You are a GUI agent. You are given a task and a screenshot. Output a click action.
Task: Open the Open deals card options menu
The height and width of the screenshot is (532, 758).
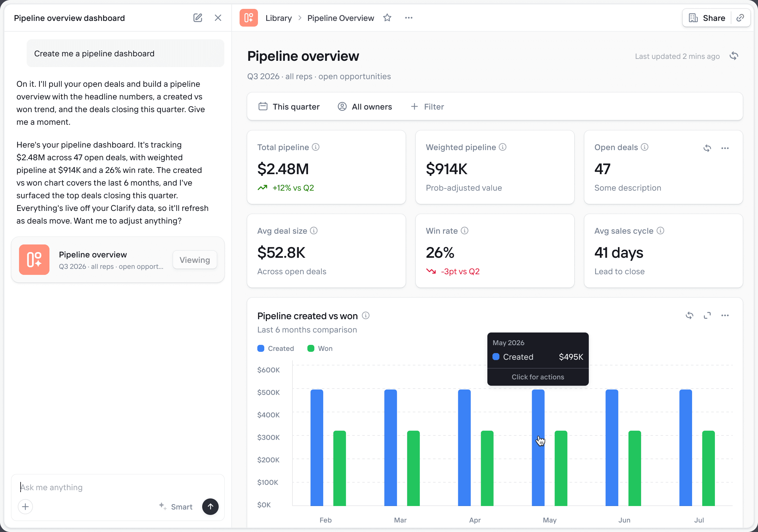click(x=725, y=148)
